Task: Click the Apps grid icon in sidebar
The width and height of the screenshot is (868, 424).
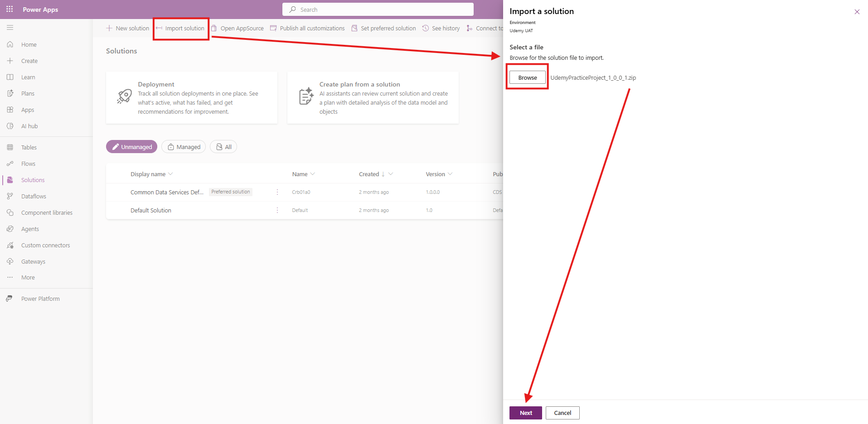Action: [x=10, y=110]
